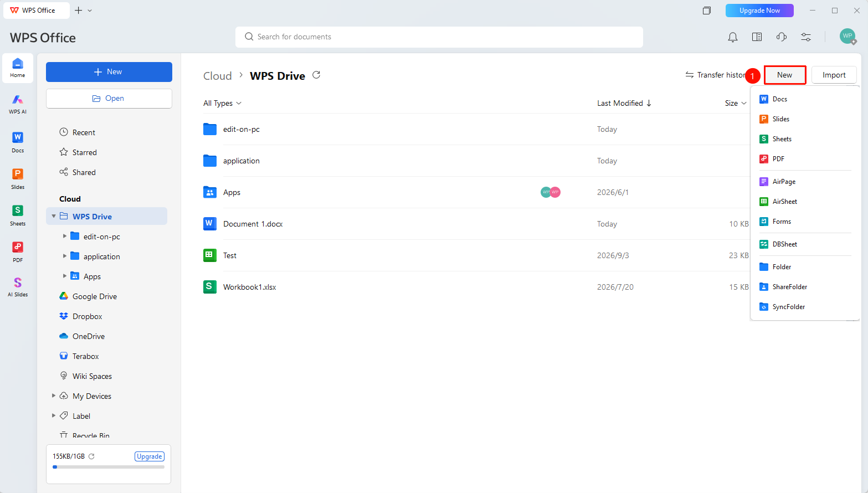Image resolution: width=868 pixels, height=493 pixels.
Task: Choose ShareFolder from the New menu
Action: coord(805,287)
